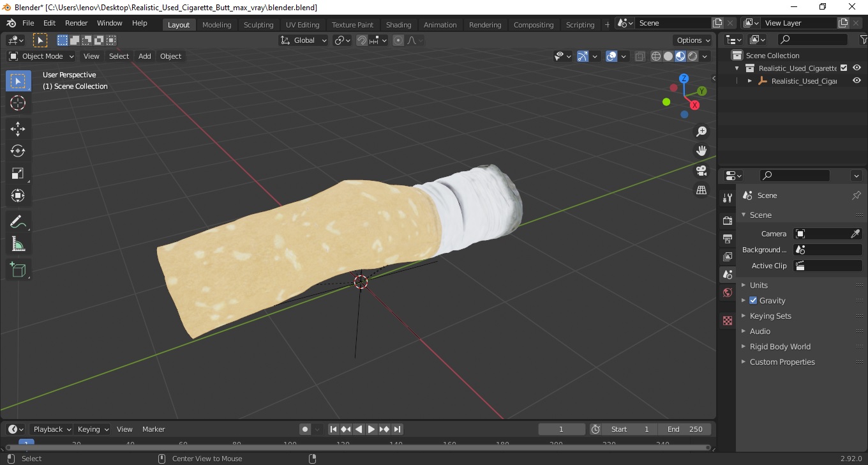Select the Select Box tool
Viewport: 868px width, 465px height.
click(x=18, y=81)
